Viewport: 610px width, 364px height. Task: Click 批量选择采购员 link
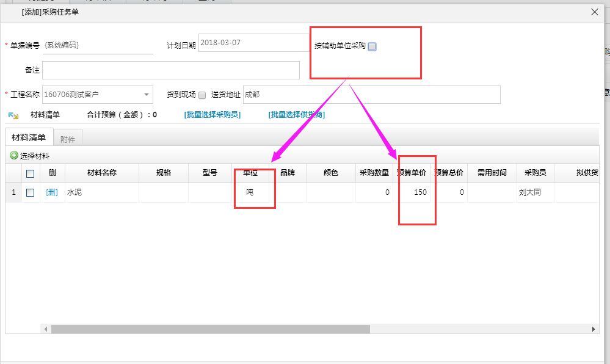pos(212,115)
